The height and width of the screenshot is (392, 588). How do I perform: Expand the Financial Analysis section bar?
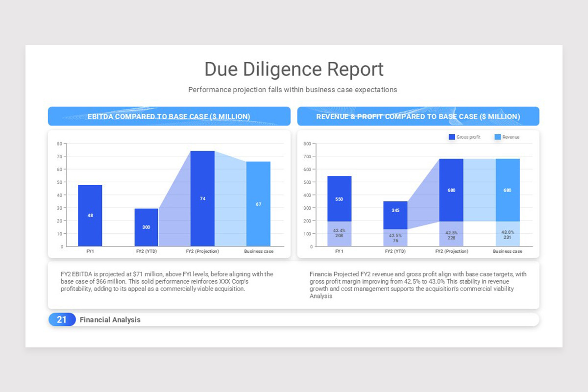pyautogui.click(x=294, y=319)
